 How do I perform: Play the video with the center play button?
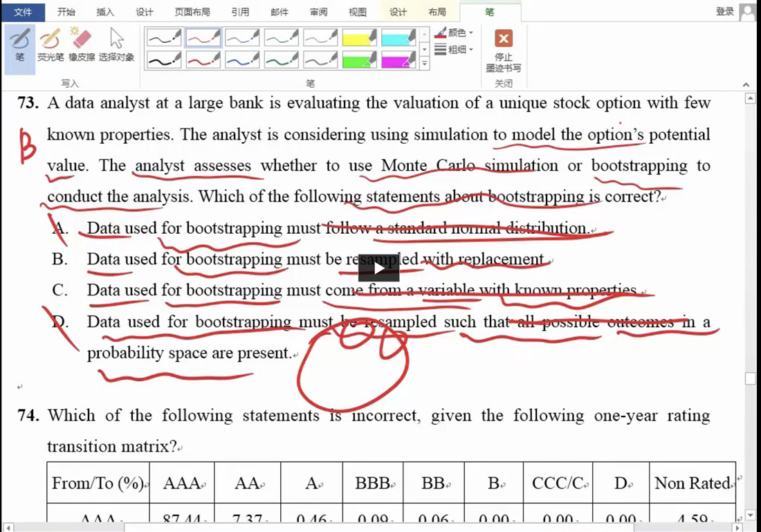378,268
